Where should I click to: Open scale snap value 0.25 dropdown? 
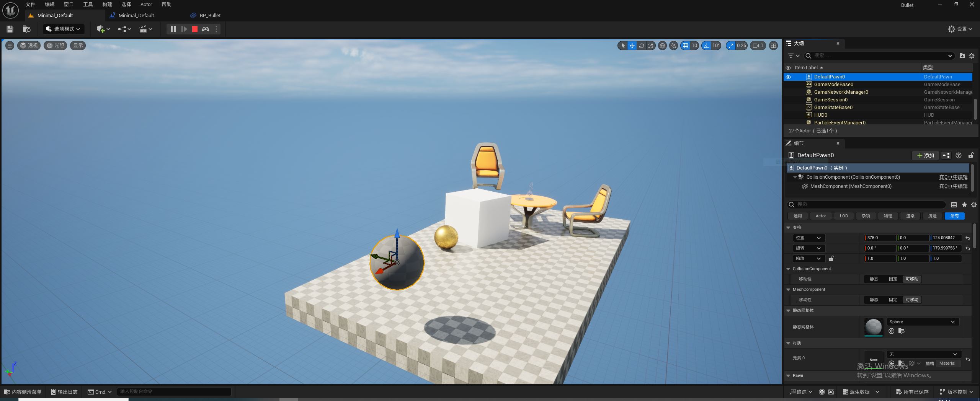coord(742,46)
